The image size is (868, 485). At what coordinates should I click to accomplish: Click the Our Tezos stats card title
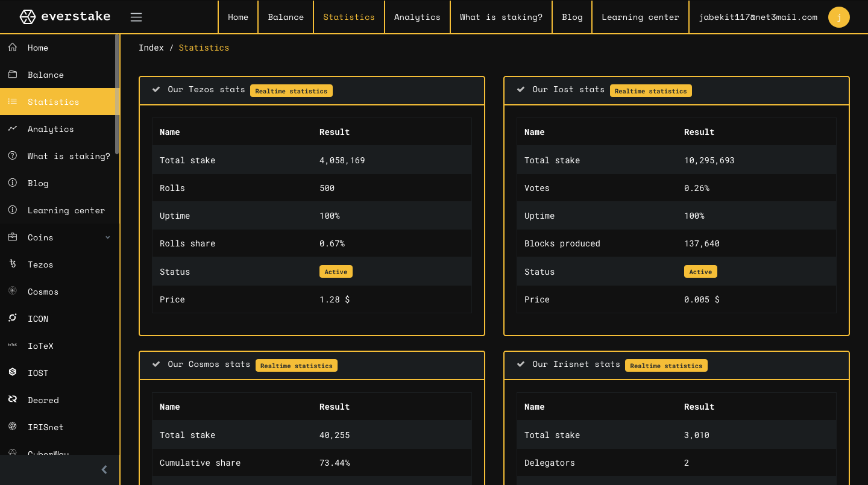click(206, 89)
